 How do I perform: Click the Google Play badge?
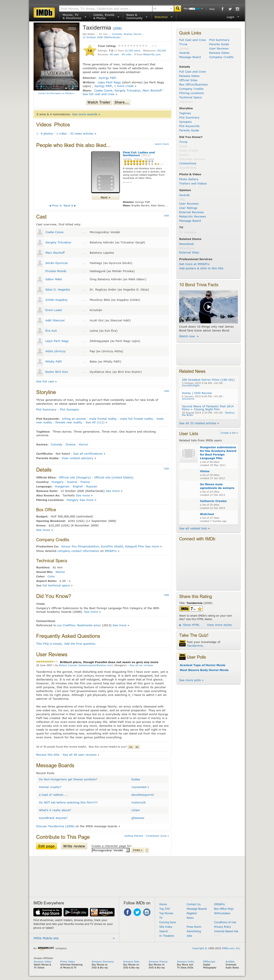tap(76, 912)
